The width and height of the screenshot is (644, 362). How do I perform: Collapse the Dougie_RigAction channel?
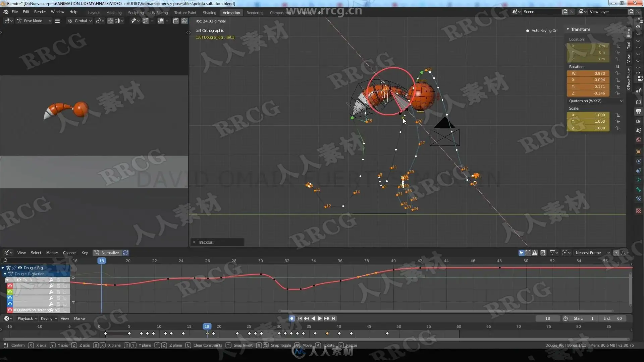click(5, 274)
